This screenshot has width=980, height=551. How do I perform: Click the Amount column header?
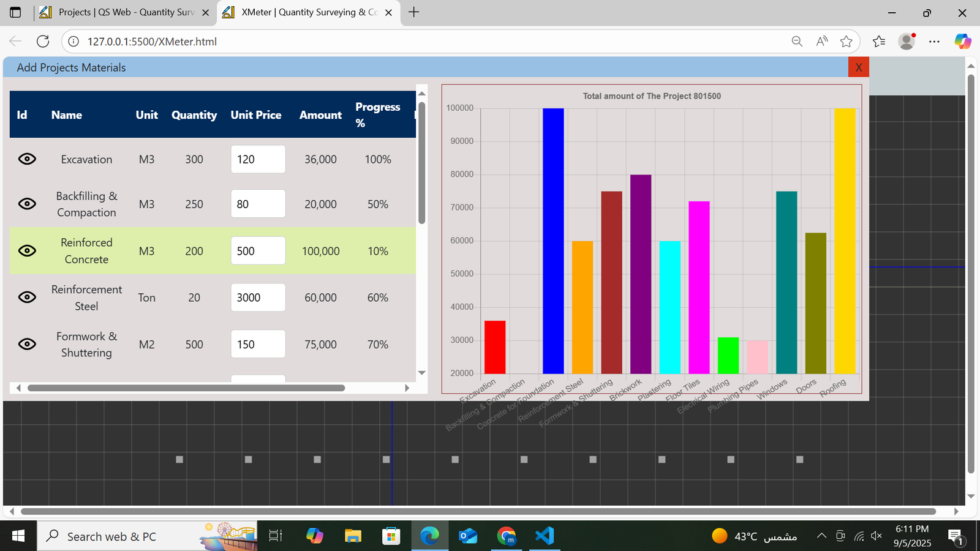point(320,115)
